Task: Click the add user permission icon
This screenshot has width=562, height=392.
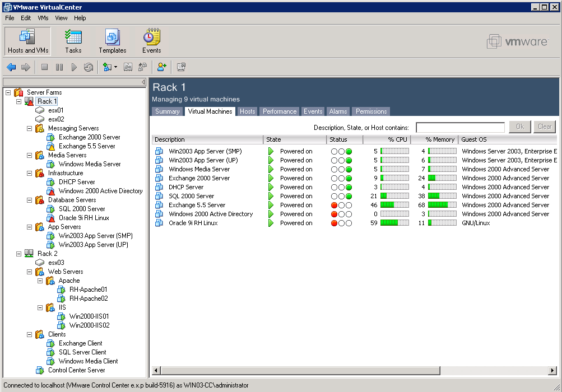Action: click(x=161, y=67)
